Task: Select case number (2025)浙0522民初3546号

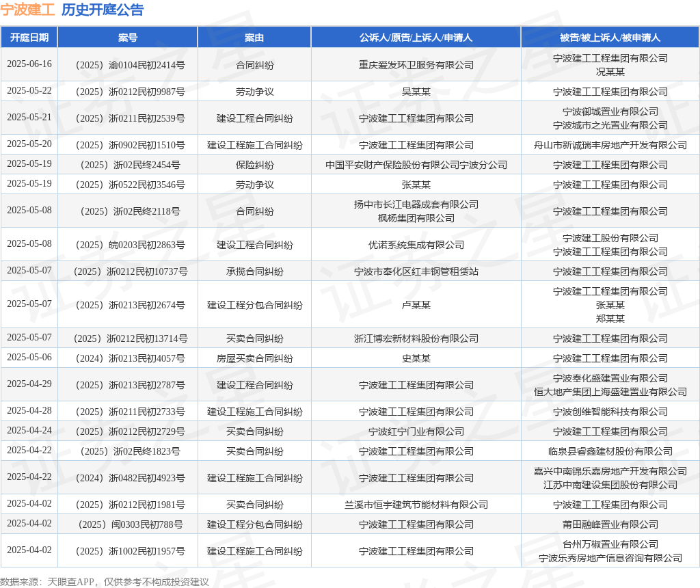Action: 130,185
